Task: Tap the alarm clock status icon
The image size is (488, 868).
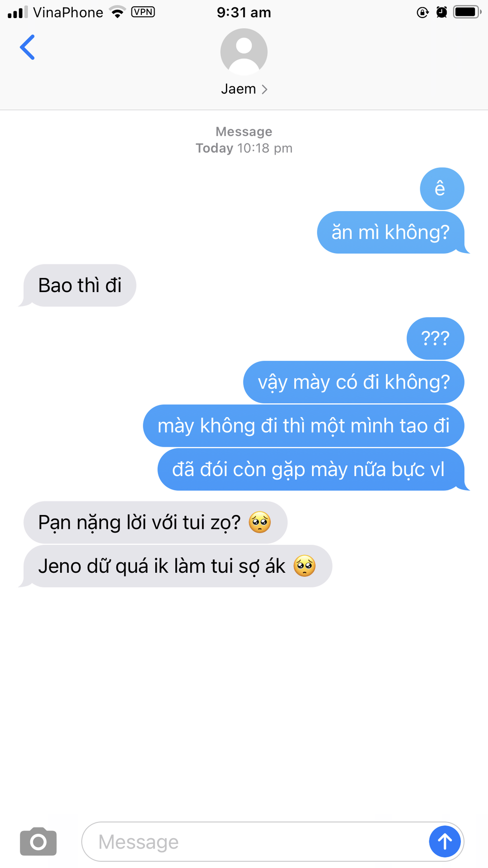Action: tap(441, 12)
